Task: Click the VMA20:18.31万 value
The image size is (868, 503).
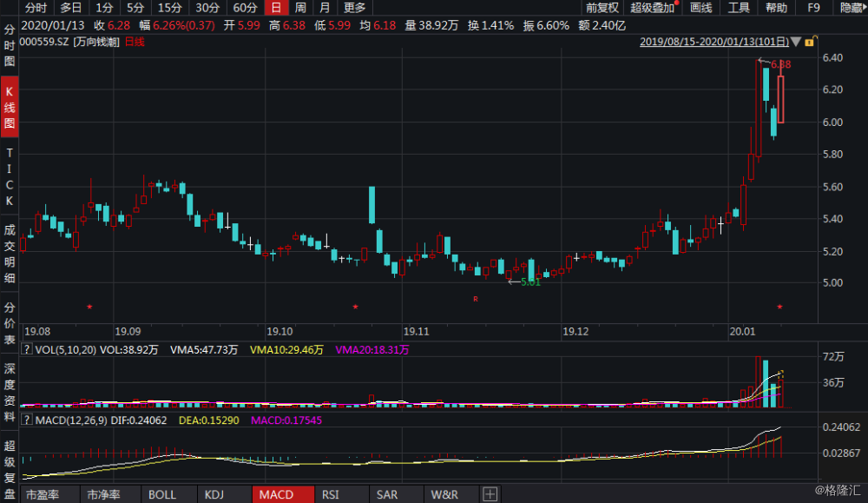Action: [372, 349]
